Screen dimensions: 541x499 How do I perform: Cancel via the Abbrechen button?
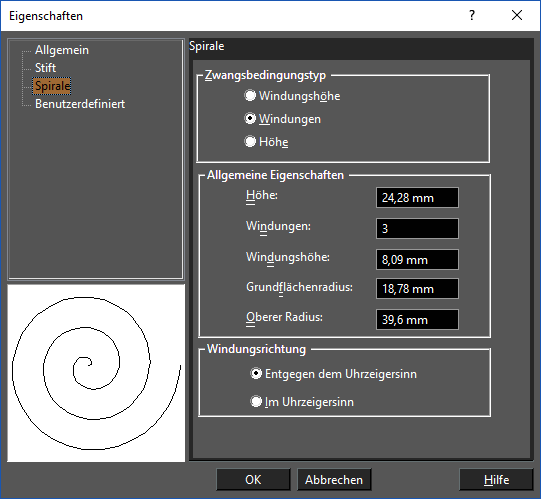pyautogui.click(x=334, y=479)
